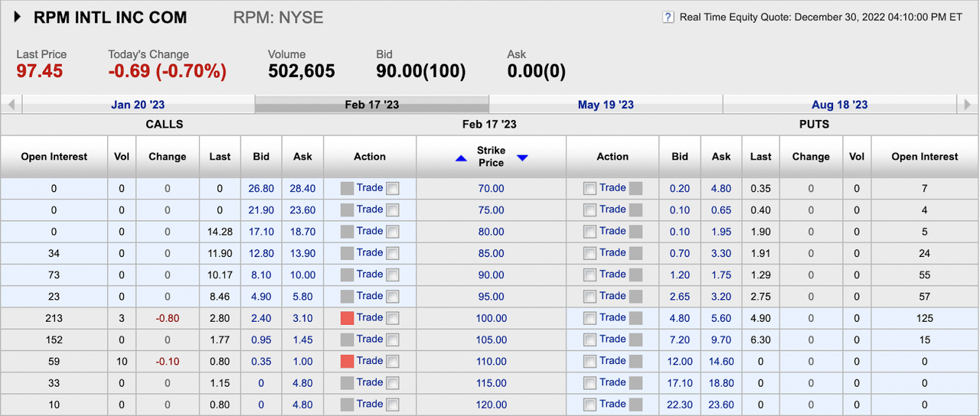Check the call checkbox for strike 110.00
The image size is (980, 416).
pyautogui.click(x=393, y=362)
